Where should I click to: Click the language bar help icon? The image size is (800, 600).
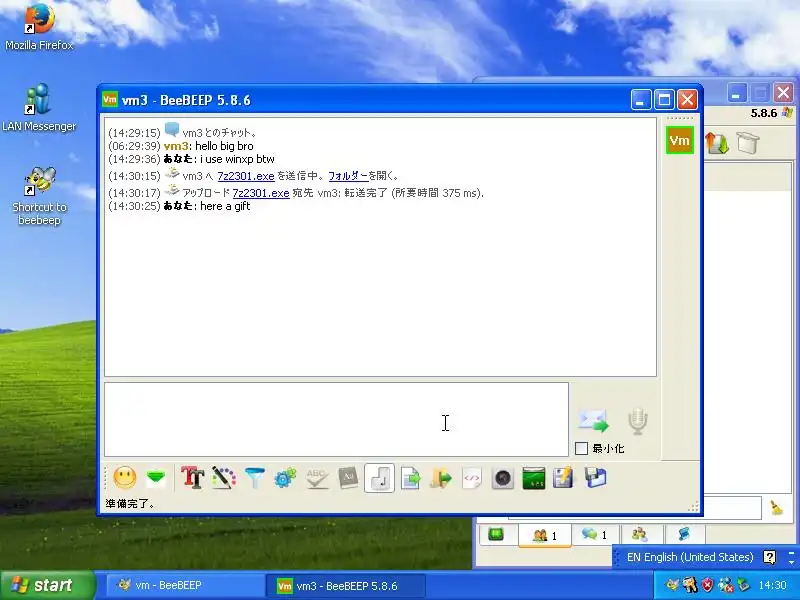769,557
